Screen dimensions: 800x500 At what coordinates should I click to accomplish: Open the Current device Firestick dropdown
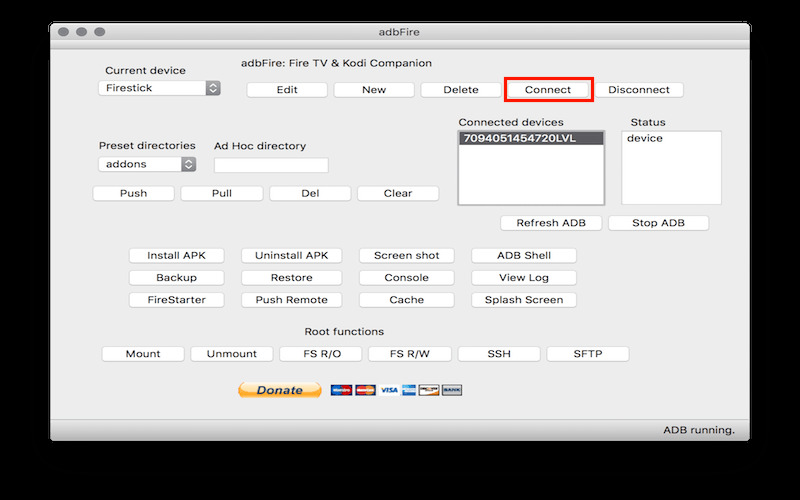point(159,88)
